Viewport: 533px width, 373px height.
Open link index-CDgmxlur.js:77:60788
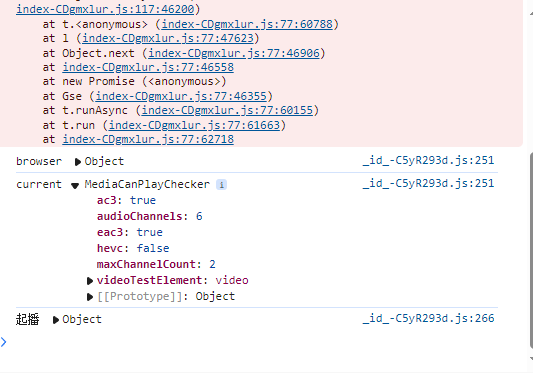(x=247, y=24)
